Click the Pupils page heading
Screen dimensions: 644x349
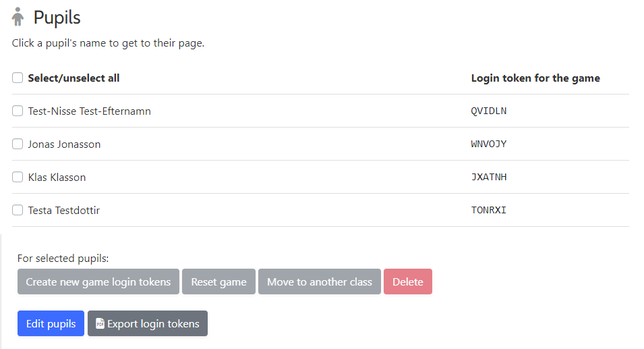57,18
